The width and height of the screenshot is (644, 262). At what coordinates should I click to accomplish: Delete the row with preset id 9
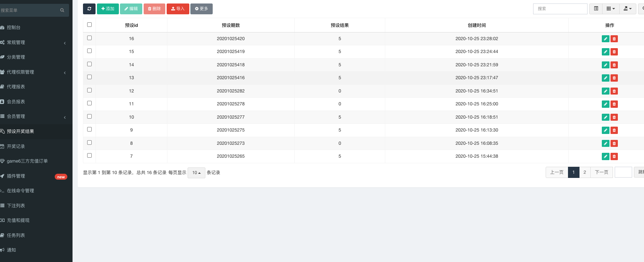[614, 130]
